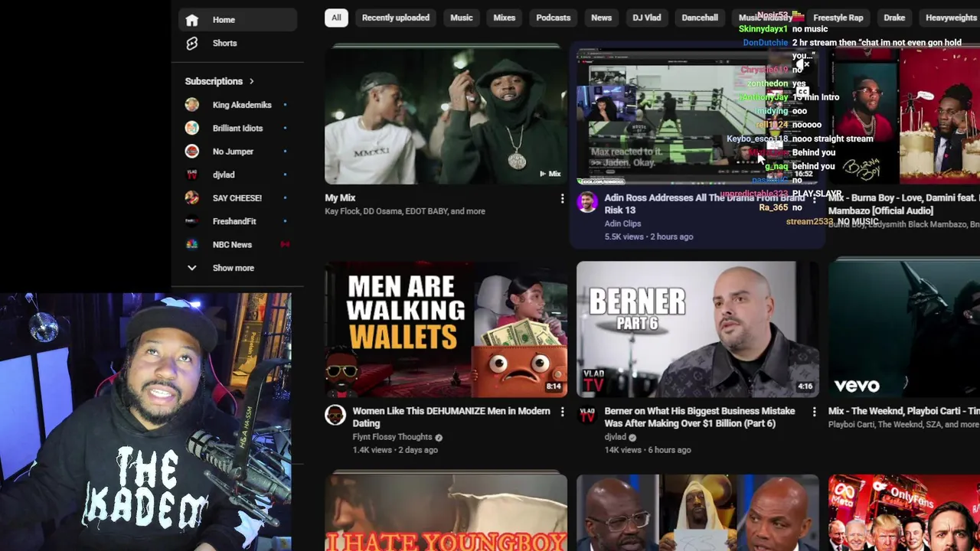The image size is (980, 551).
Task: Open Home link in sidebar
Action: click(237, 20)
